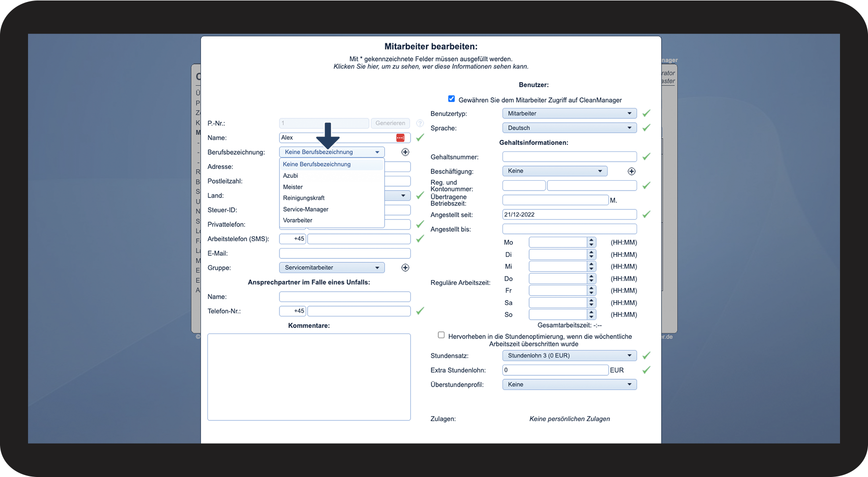This screenshot has height=477, width=868.
Task: Uncheck CleanManager access checkbox
Action: point(451,99)
